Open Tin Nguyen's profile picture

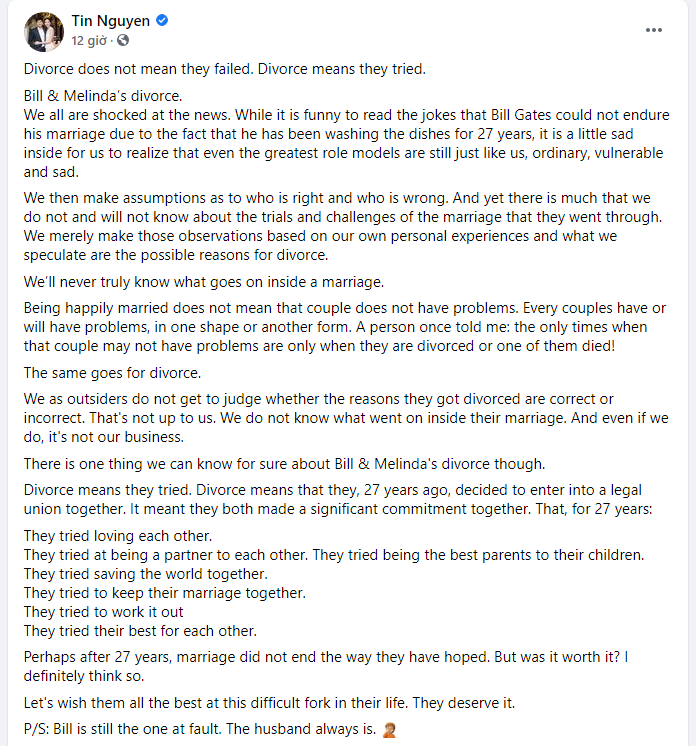[43, 30]
